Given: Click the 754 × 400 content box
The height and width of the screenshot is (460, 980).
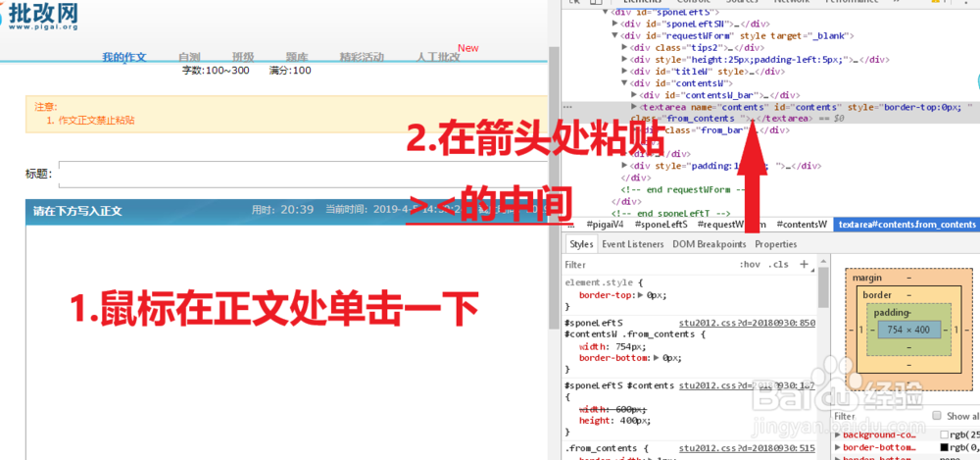Looking at the screenshot, I should click(x=908, y=330).
